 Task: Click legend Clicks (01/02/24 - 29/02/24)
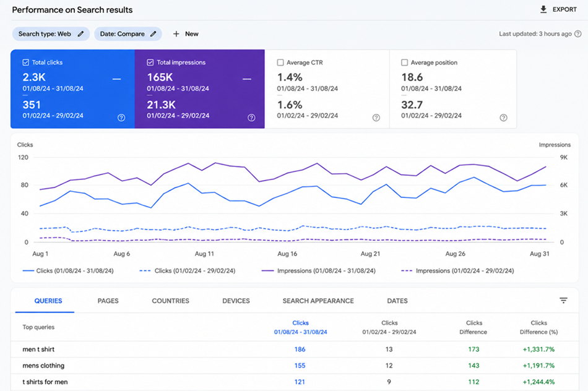[188, 270]
